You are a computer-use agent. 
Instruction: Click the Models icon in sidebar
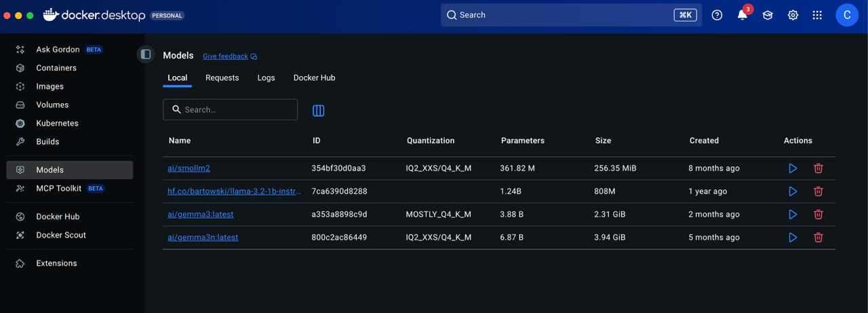pyautogui.click(x=20, y=170)
